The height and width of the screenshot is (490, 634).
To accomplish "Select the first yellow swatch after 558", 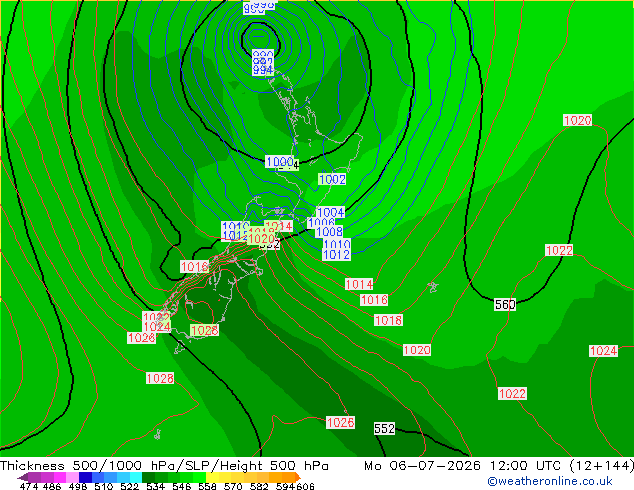I will [x=212, y=477].
